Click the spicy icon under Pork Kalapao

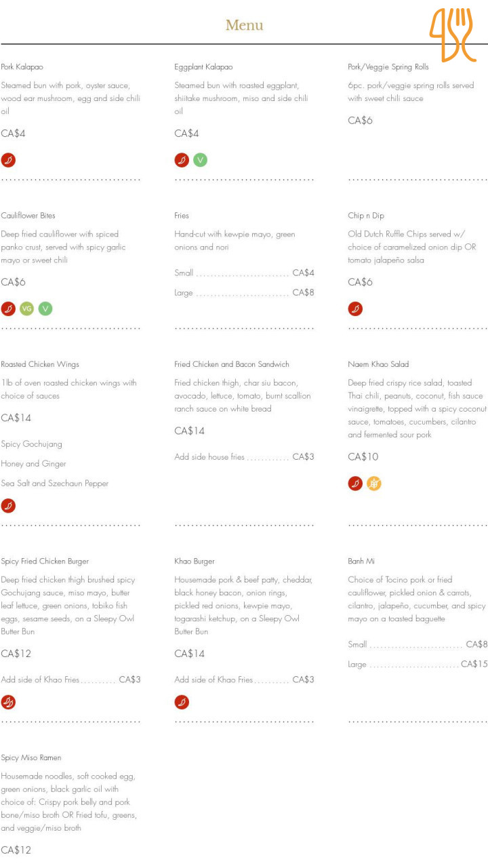[8, 160]
